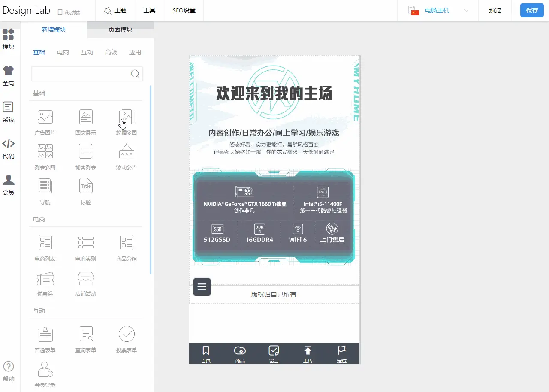
Task: Open the 帮助 help icon
Action: pyautogui.click(x=9, y=371)
